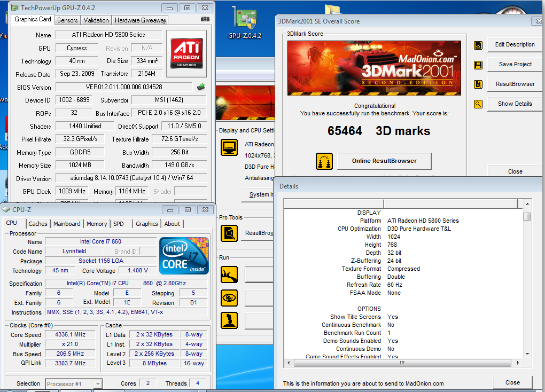The height and width of the screenshot is (392, 545).
Task: Click the monitor icon in Display and CPU Settings
Action: (x=229, y=147)
